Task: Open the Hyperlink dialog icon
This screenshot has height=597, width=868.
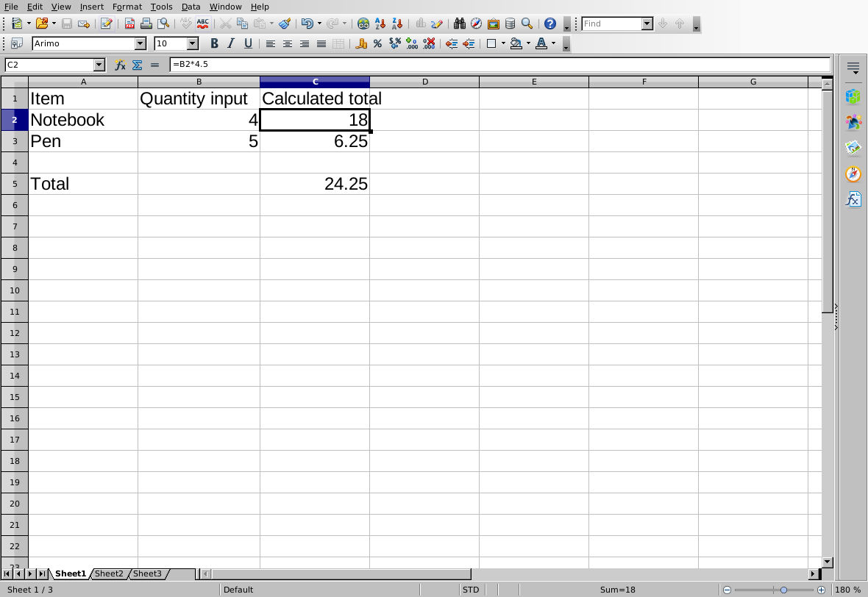Action: click(x=363, y=24)
